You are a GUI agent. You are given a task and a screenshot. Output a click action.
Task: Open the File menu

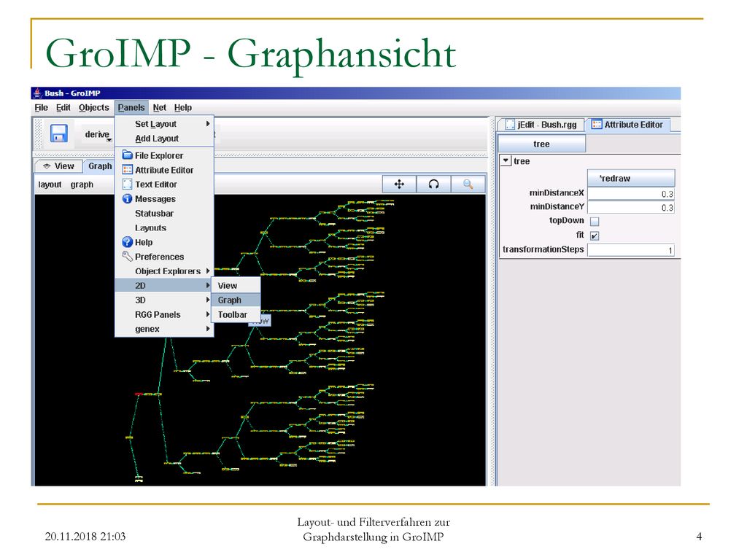pos(41,108)
